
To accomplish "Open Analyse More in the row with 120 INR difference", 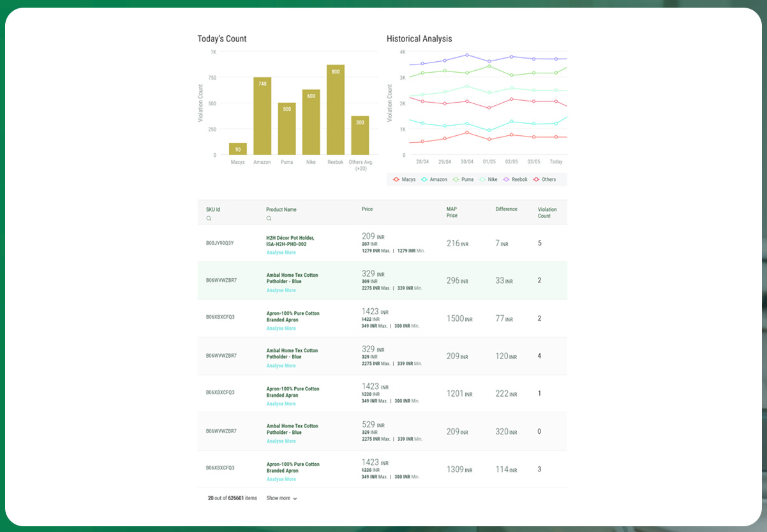I will point(281,366).
